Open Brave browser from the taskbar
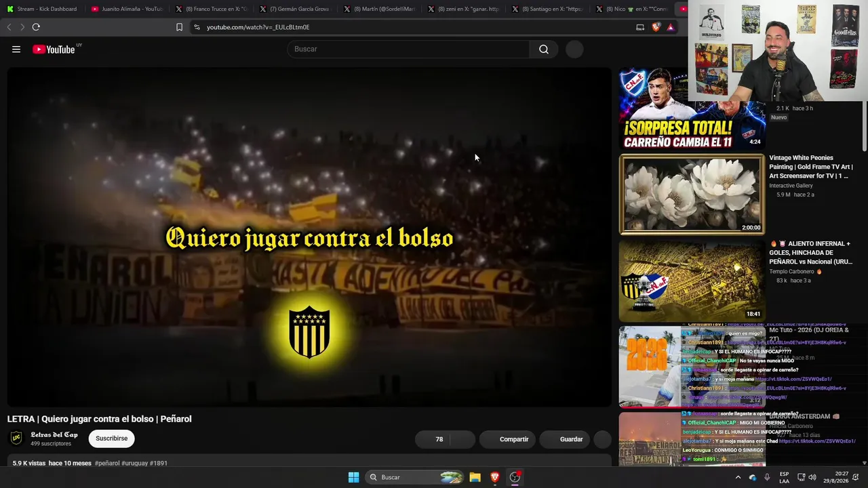Viewport: 868px width, 488px height. point(495,477)
